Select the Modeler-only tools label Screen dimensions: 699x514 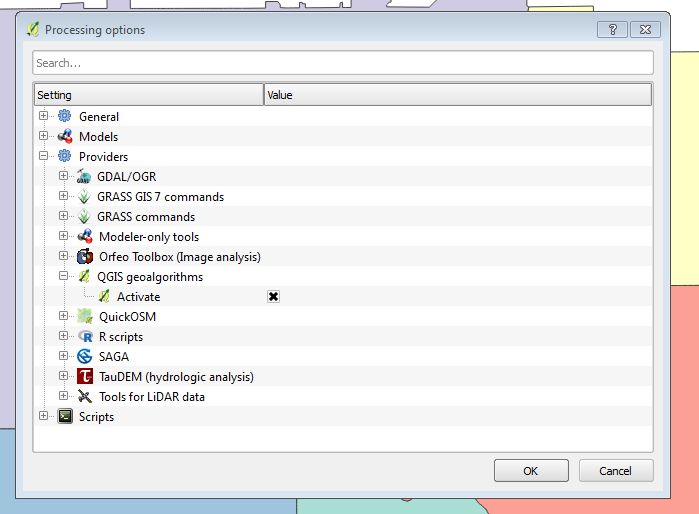pos(149,237)
